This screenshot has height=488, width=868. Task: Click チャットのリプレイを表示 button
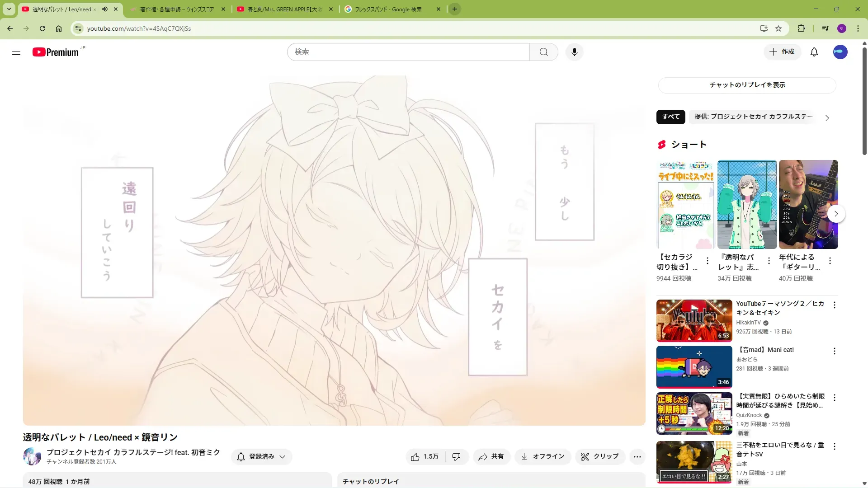point(747,85)
